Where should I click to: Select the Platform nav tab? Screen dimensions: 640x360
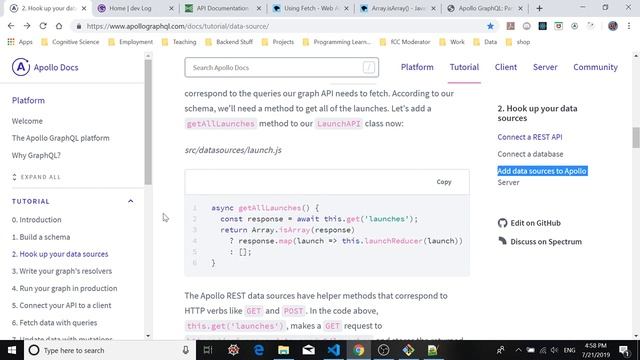[x=417, y=67]
